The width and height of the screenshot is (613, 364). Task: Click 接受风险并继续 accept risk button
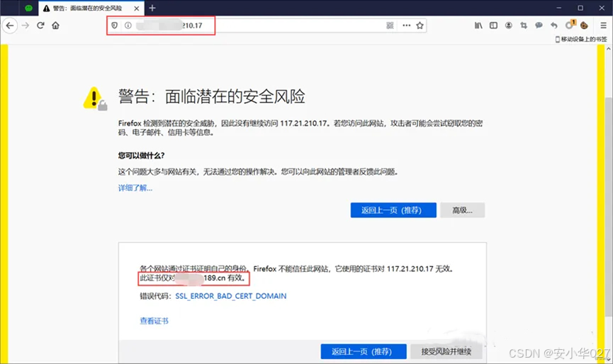click(446, 351)
